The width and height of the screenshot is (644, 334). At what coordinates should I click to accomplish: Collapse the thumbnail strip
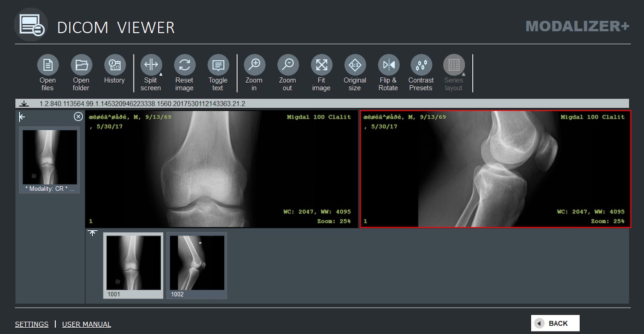coord(92,233)
